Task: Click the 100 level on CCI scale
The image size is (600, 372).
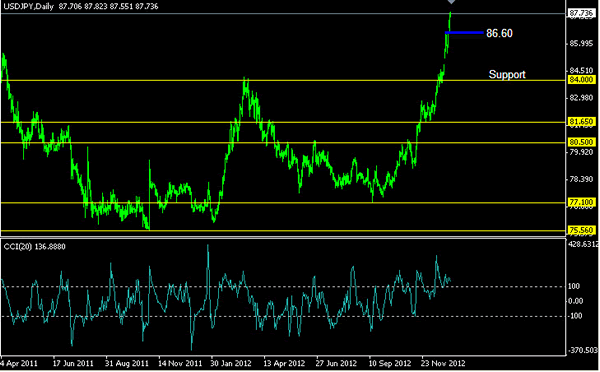Action: point(574,286)
